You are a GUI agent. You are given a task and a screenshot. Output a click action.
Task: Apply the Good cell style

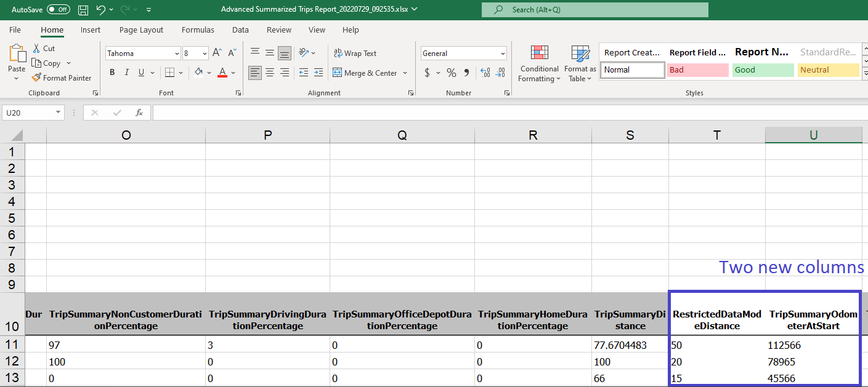click(x=762, y=70)
